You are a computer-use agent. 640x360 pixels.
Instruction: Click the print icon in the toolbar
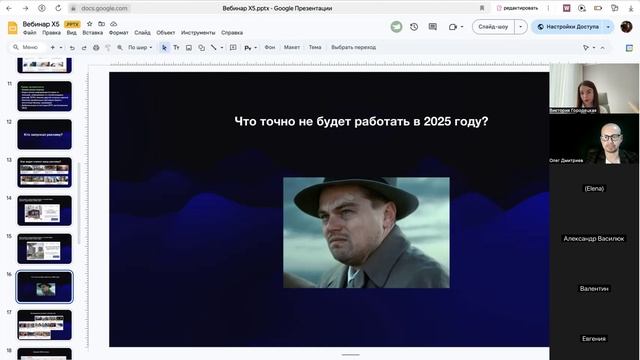click(x=96, y=48)
